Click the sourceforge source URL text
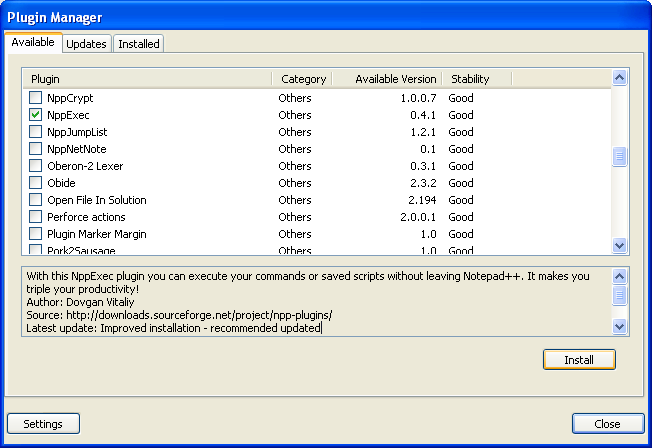Image resolution: width=652 pixels, height=448 pixels. 199,315
